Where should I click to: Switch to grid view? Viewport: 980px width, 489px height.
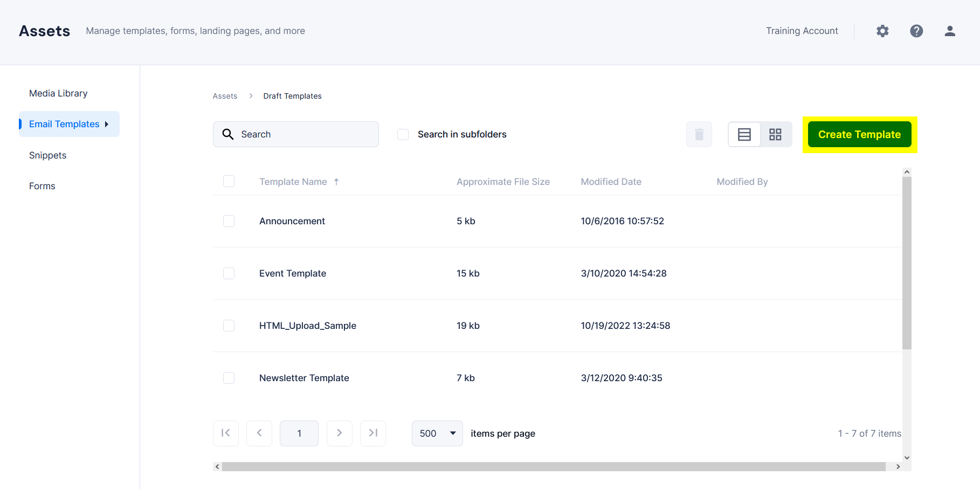point(775,134)
